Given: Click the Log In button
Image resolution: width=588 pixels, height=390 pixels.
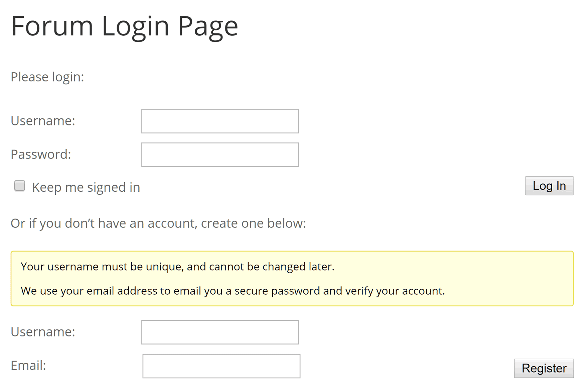Looking at the screenshot, I should tap(549, 186).
